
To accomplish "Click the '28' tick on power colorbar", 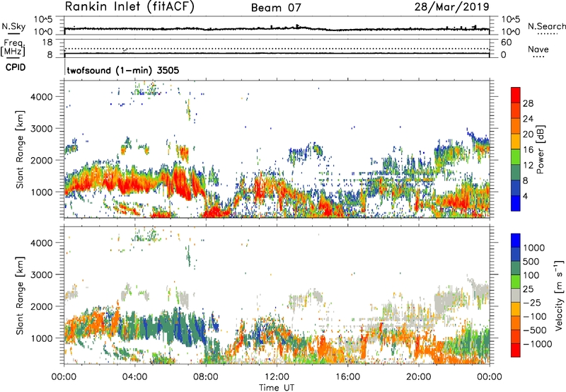I will click(528, 103).
